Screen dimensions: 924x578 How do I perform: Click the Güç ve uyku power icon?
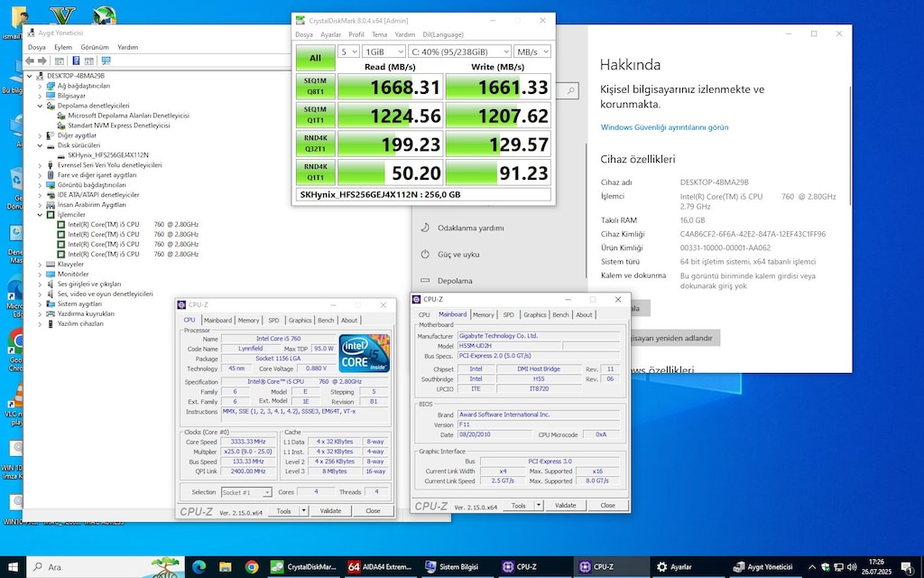425,254
